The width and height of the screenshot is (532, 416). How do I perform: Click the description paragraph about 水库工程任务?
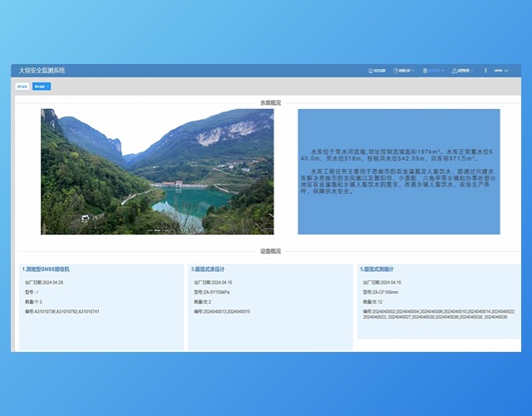tap(398, 181)
